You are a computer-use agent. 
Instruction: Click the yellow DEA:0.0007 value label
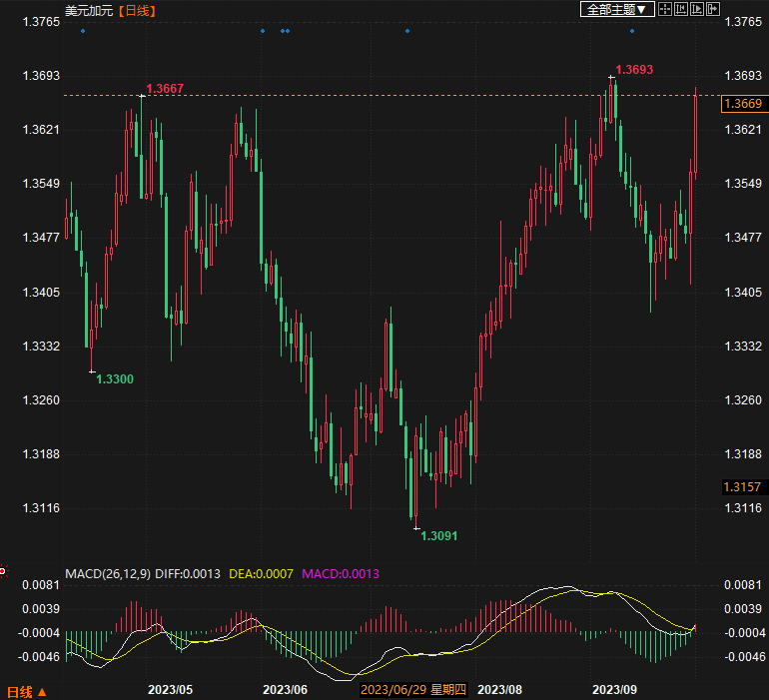tap(261, 574)
